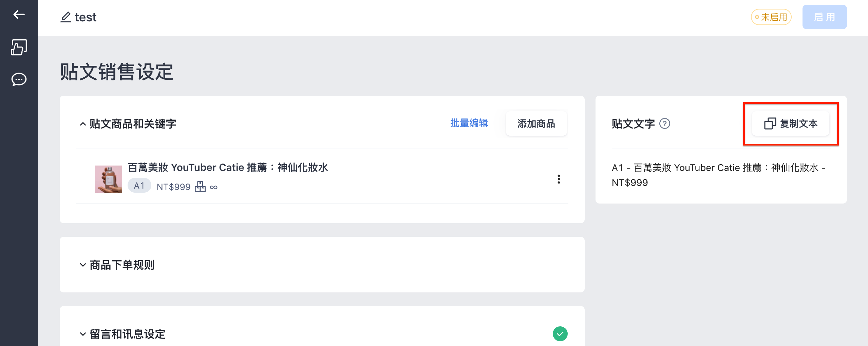
Task: Click the 未启用 status badge
Action: point(771,17)
